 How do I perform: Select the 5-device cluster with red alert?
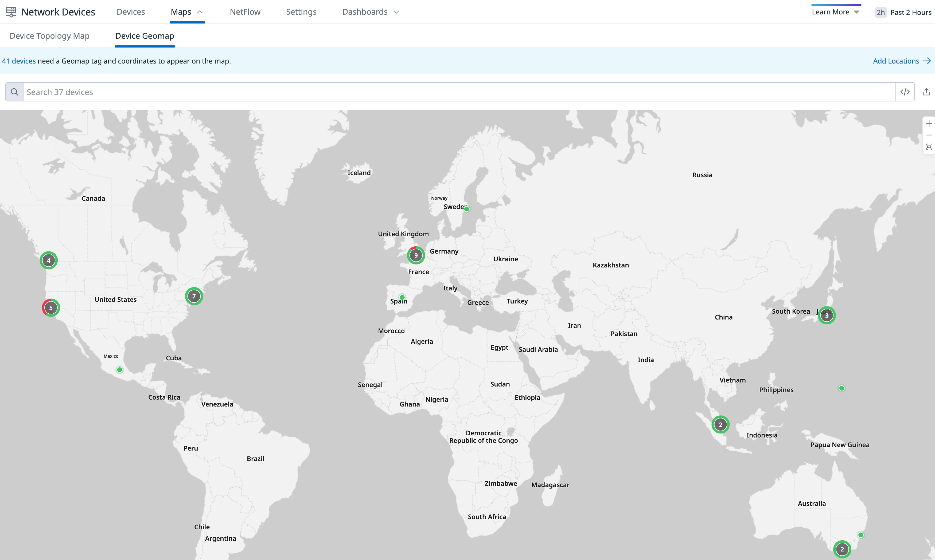[x=50, y=307]
